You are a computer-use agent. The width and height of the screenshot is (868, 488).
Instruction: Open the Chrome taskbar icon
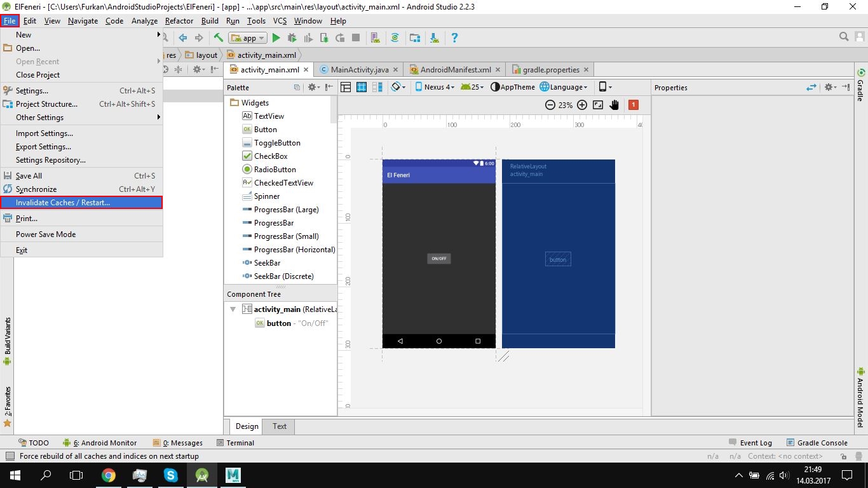pos(109,475)
